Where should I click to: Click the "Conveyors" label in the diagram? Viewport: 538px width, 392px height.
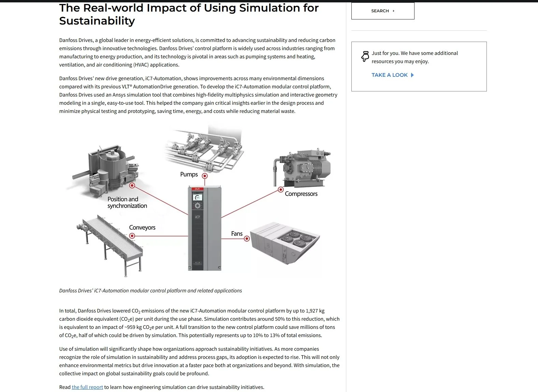coord(142,228)
